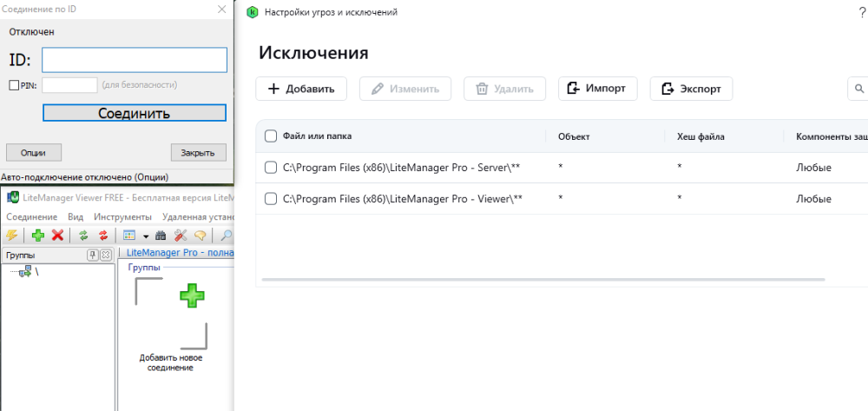Click Любые in the Server row

[x=814, y=168]
